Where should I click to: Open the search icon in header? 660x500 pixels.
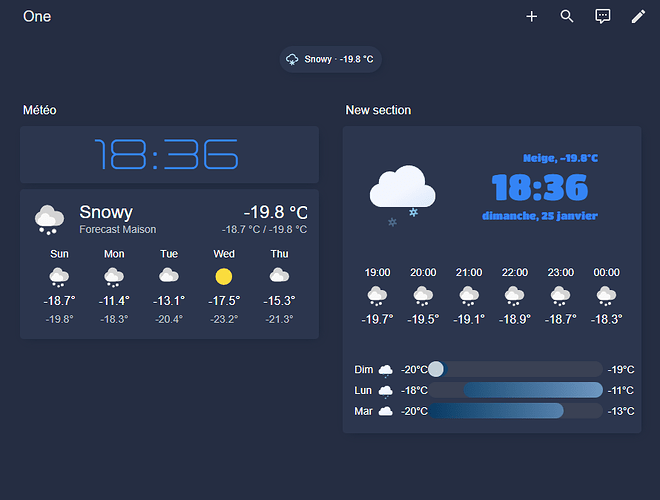(567, 16)
